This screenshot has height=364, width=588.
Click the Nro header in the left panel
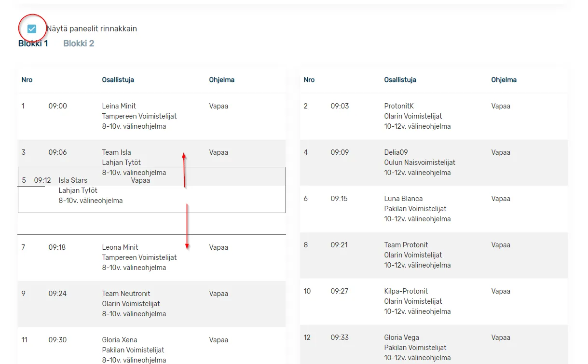(27, 80)
